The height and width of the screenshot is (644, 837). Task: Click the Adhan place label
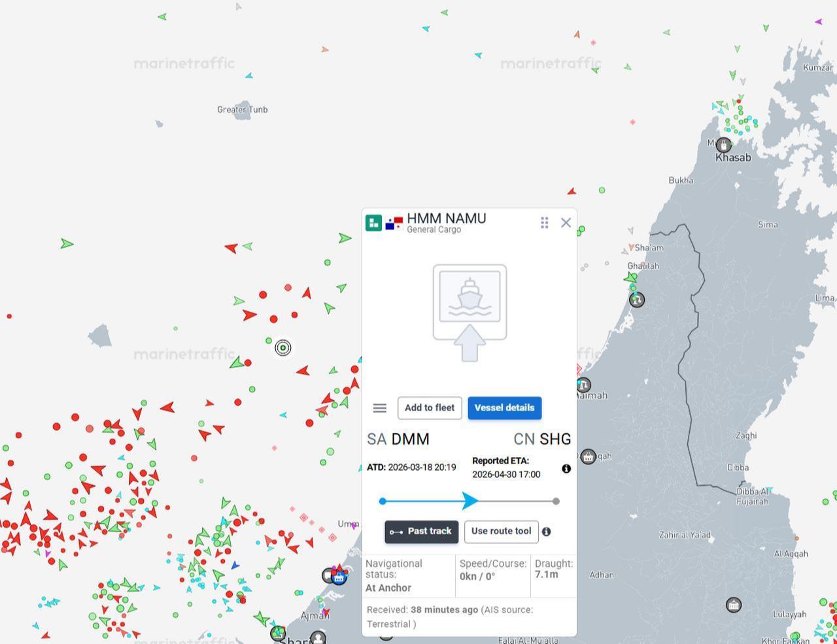coord(602,575)
